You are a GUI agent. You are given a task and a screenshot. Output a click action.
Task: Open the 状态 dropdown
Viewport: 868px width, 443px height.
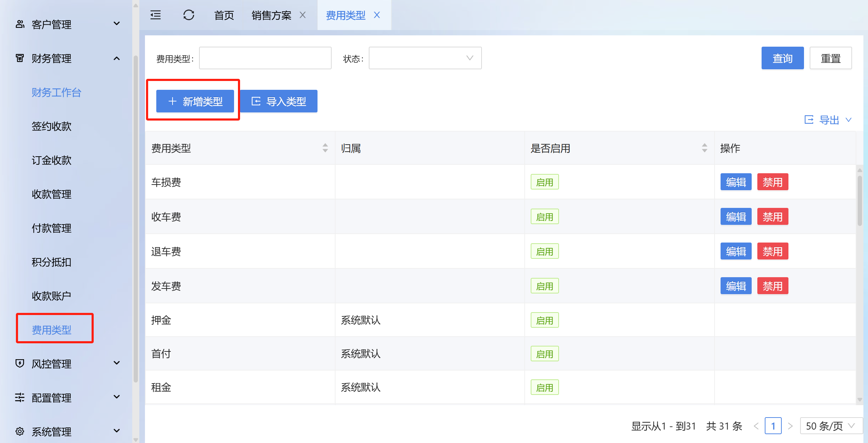[425, 58]
